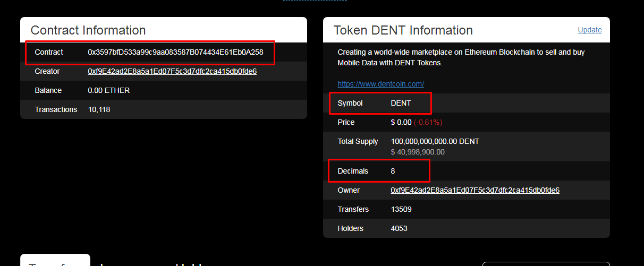Click the Owner row label

point(349,190)
